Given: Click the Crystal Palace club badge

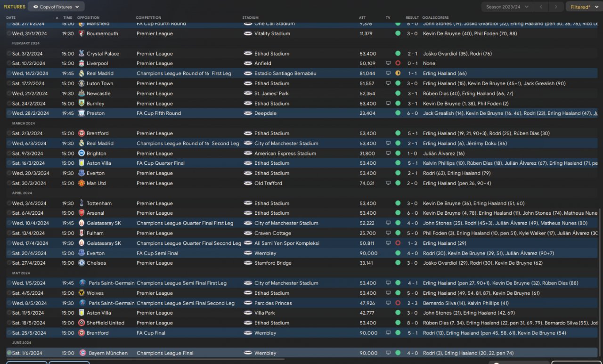Looking at the screenshot, I should click(x=81, y=54).
